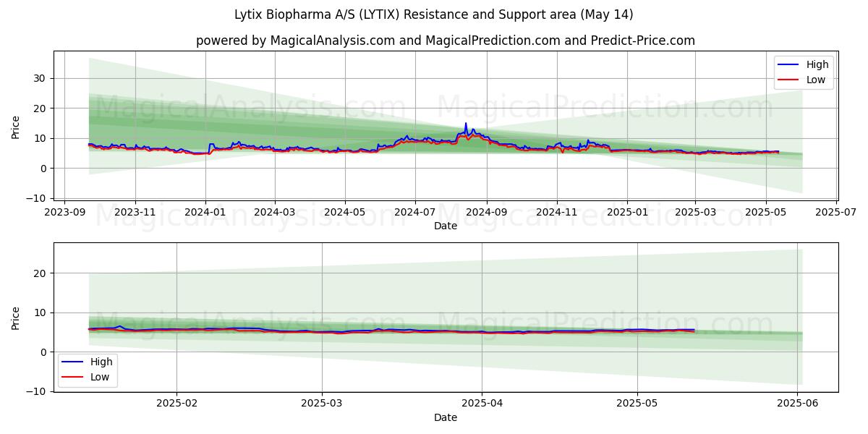The image size is (868, 434).
Task: Click the '−10' price tick on top chart
Action: [38, 198]
